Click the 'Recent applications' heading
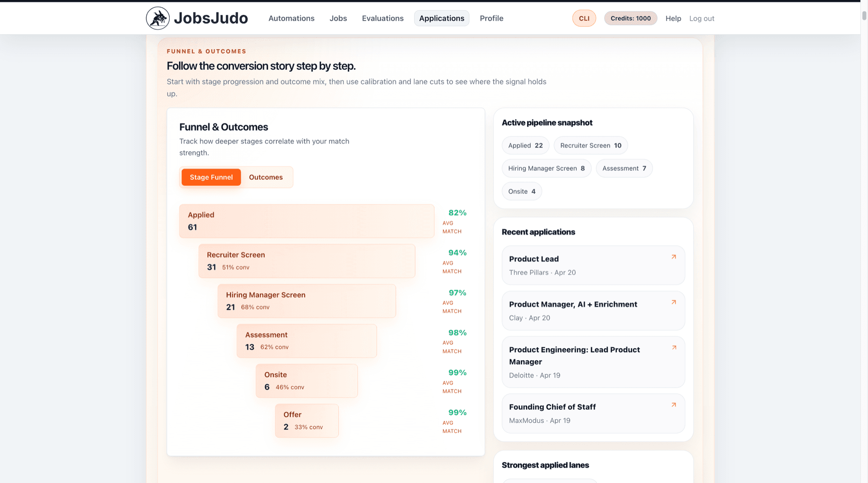 [538, 232]
